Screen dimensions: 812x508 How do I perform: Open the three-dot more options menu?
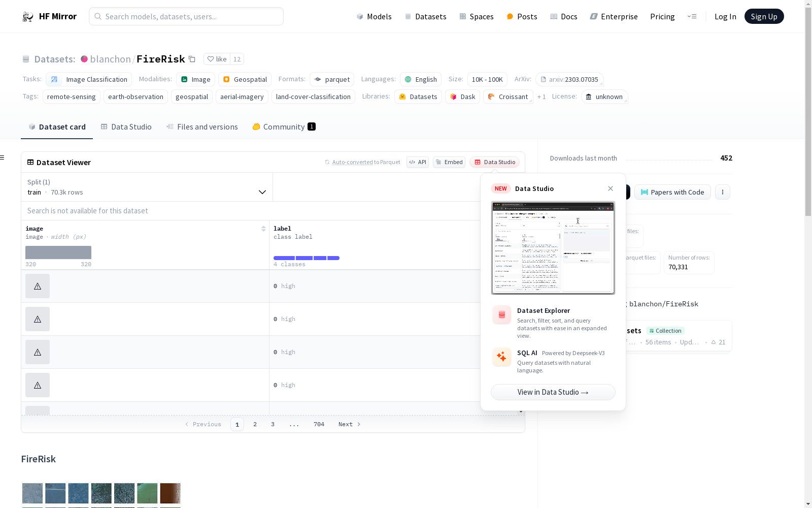click(x=723, y=192)
